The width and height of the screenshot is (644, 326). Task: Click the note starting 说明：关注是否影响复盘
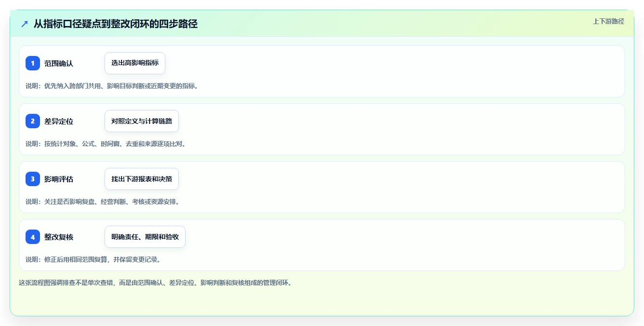pyautogui.click(x=103, y=202)
